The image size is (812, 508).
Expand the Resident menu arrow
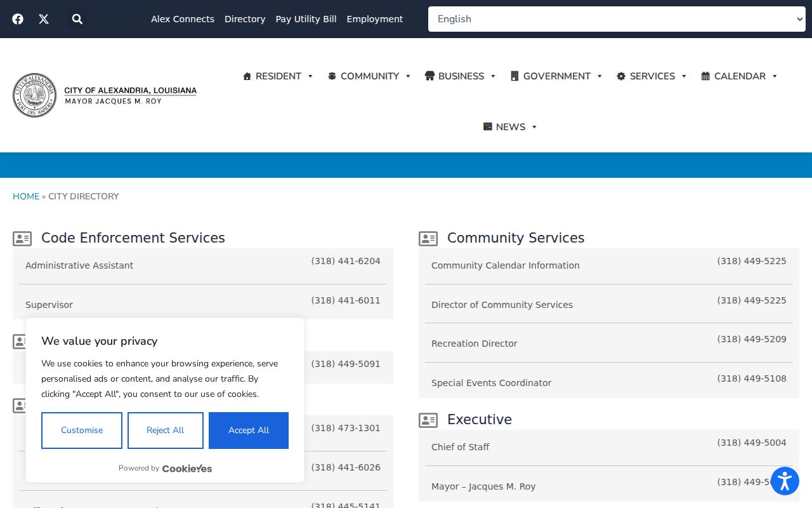[310, 76]
